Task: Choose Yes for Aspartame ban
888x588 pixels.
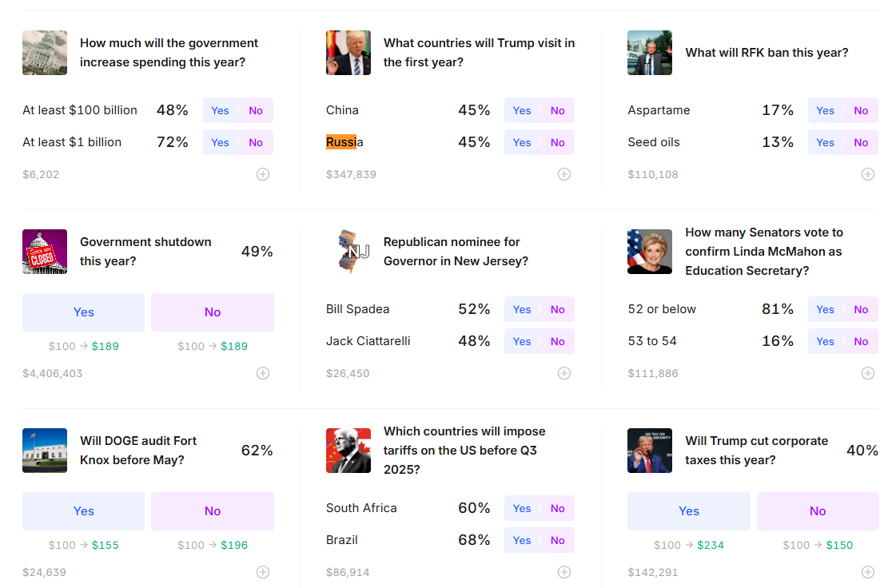Action: (825, 110)
